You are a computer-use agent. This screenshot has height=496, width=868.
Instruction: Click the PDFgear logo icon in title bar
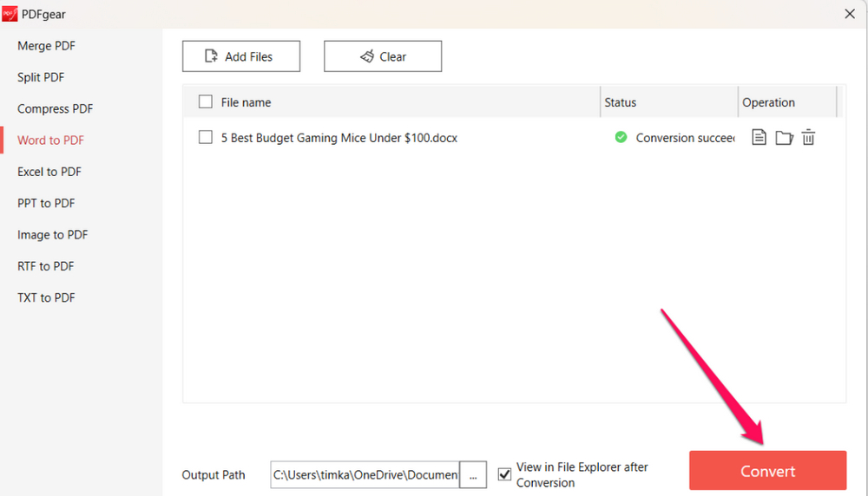coord(10,14)
